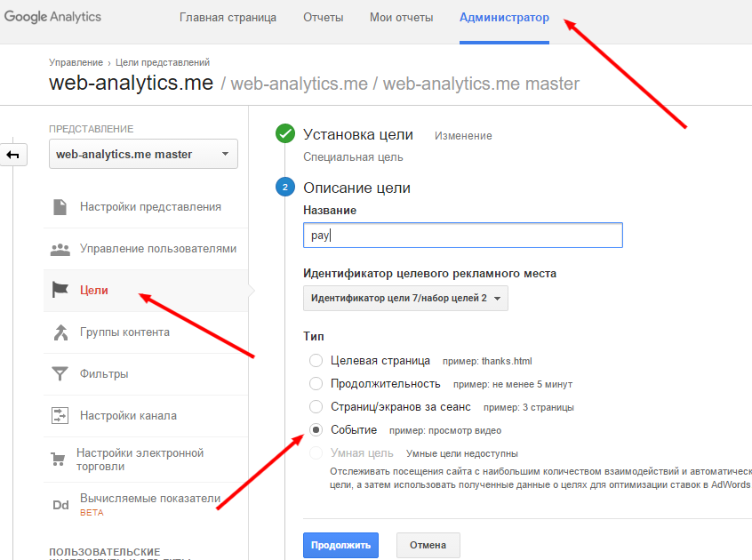
Task: Click the Настройки канала icon
Action: click(60, 415)
